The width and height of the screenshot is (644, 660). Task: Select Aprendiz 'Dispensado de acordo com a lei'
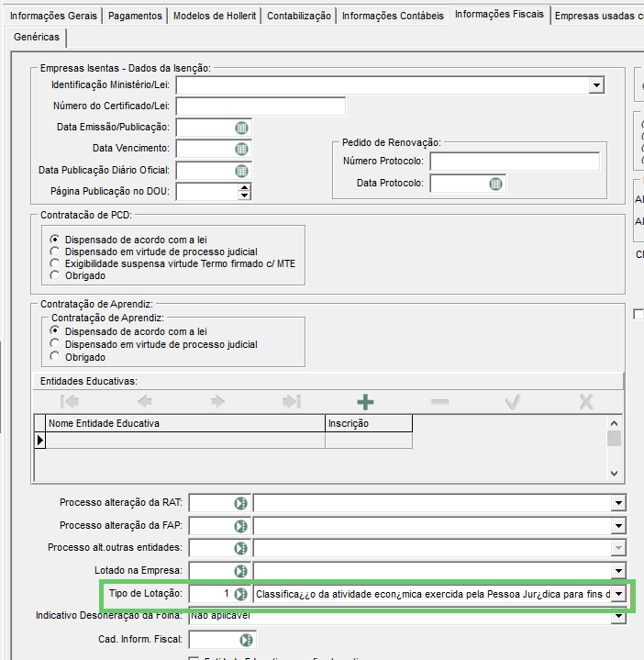coord(55,331)
